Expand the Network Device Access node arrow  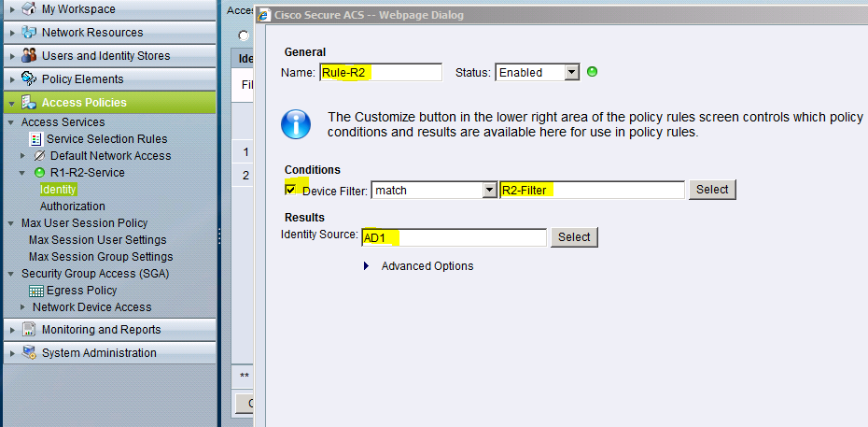click(22, 307)
